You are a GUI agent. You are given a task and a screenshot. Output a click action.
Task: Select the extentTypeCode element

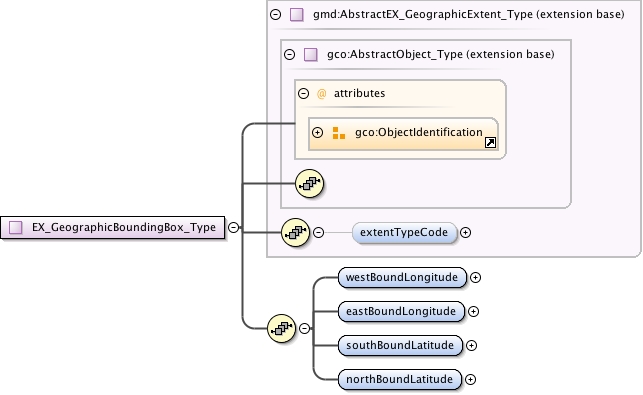(404, 233)
